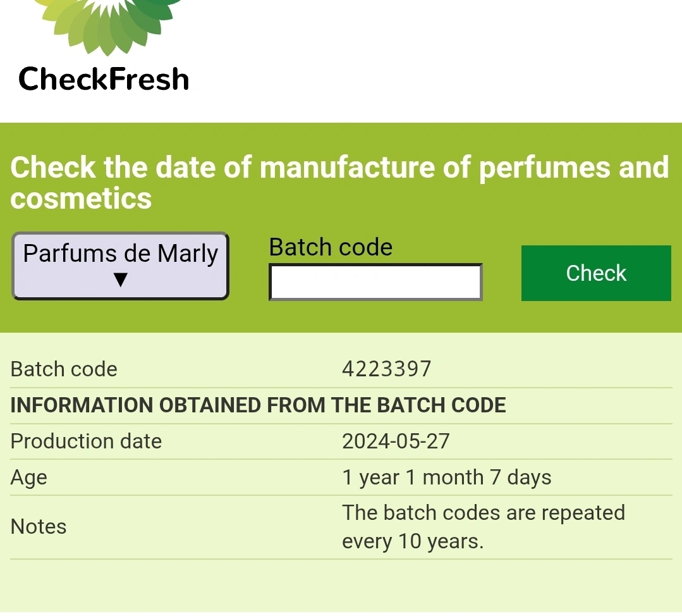Click the CheckFresh green flower logo
The width and height of the screenshot is (682, 616).
click(108, 27)
